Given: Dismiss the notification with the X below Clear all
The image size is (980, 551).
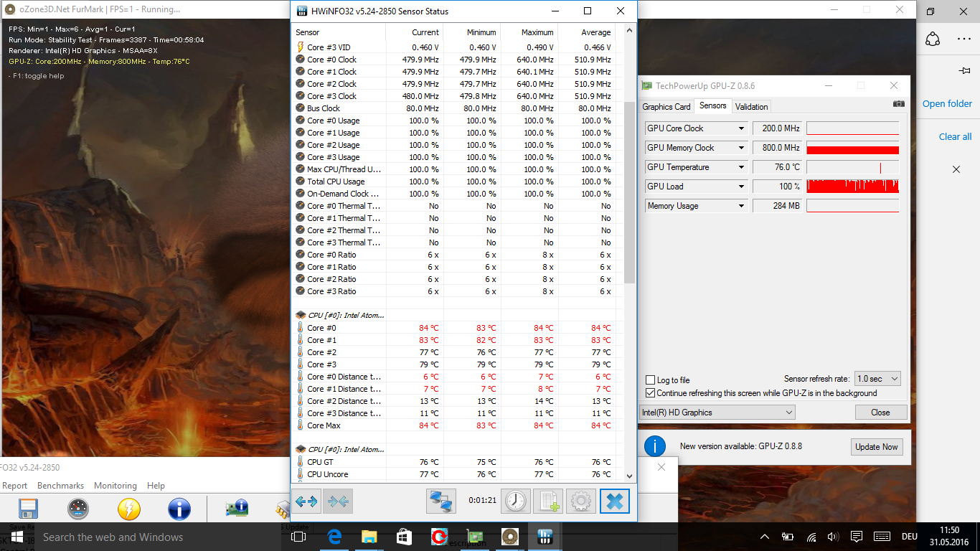Looking at the screenshot, I should point(956,169).
